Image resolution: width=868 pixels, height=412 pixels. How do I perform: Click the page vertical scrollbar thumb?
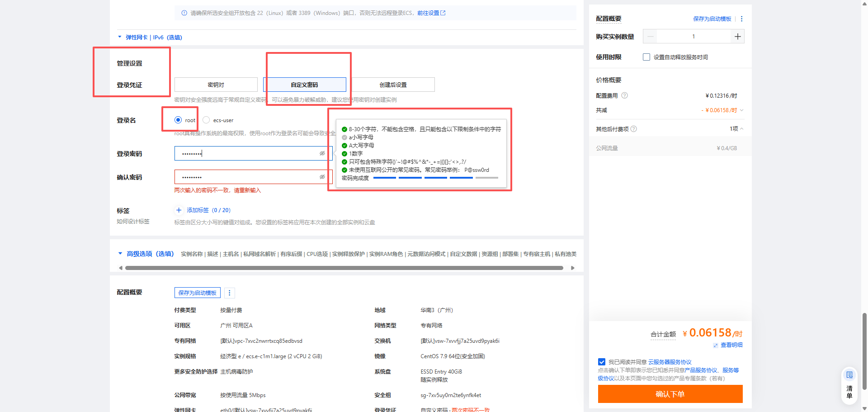(864, 351)
